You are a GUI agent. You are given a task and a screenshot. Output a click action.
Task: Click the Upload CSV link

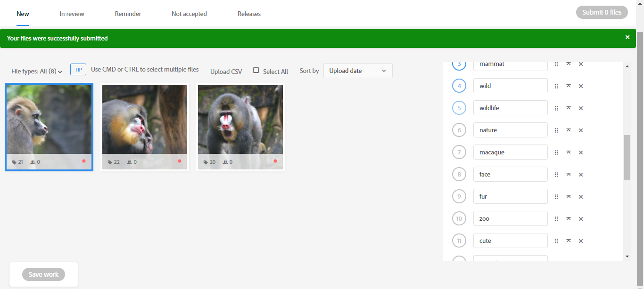[x=226, y=72]
